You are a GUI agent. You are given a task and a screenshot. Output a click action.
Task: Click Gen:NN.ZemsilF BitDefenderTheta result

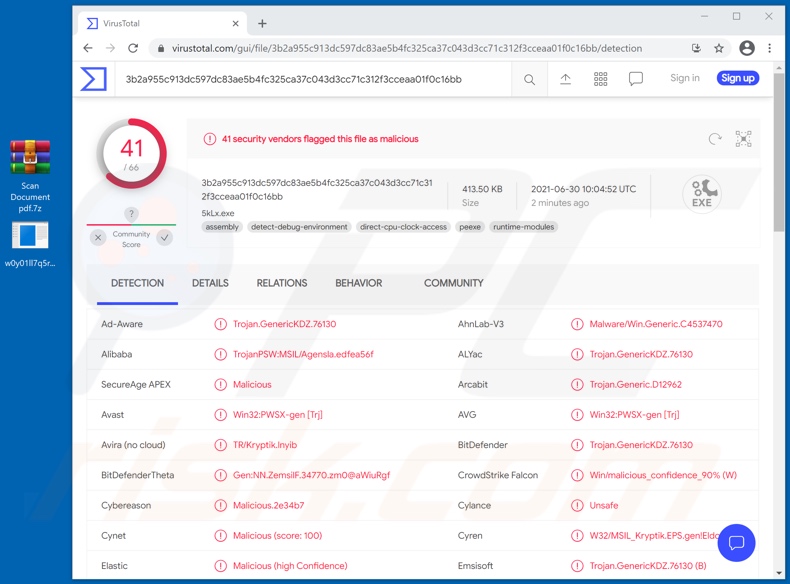(311, 475)
